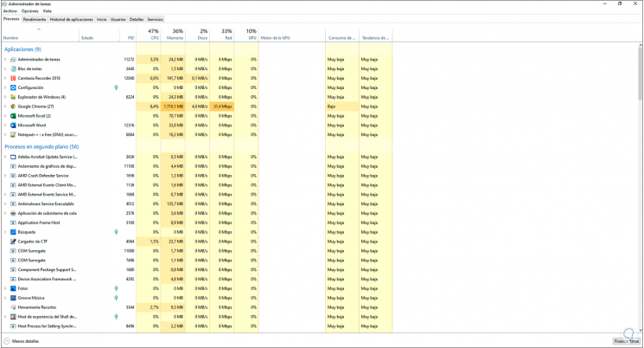Select the Cargador de CTF pen icon
644x348 pixels.
pos(13,242)
